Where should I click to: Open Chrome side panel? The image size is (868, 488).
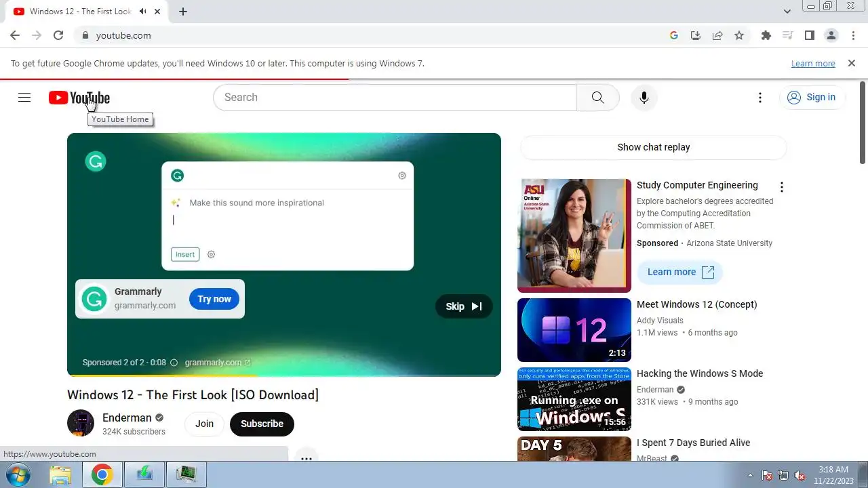810,35
